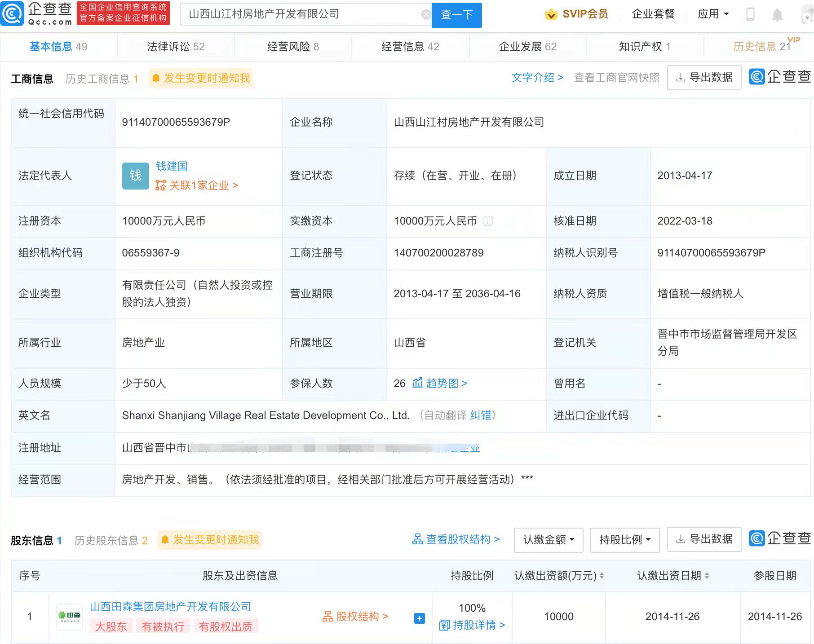Click the 工商信息 section heading
Viewport: 814px width, 644px height.
pyautogui.click(x=32, y=79)
